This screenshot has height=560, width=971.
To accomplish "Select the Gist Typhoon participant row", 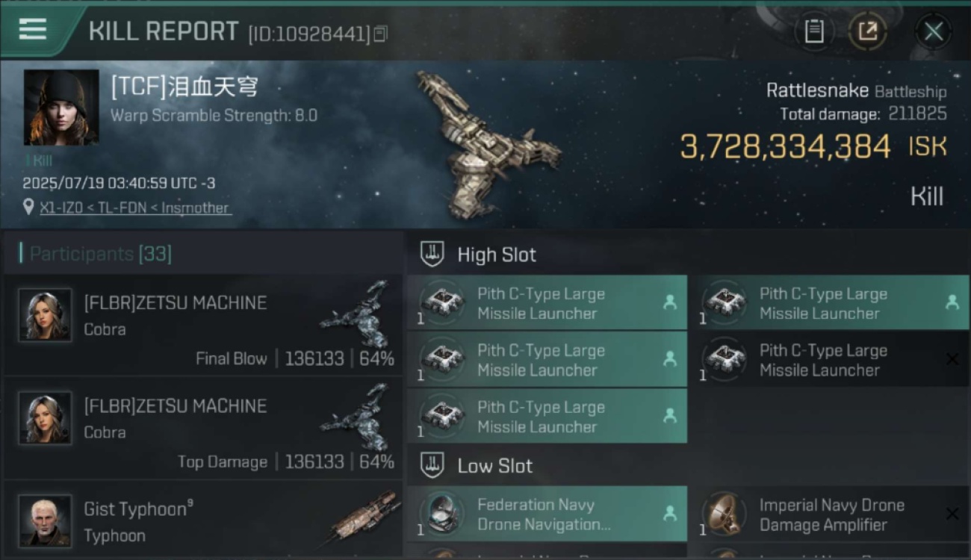I will [x=203, y=520].
